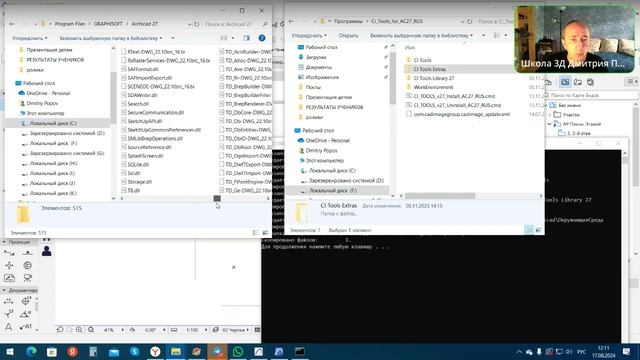
Task: Switch CI_Tools explorer to details view
Action: click(529, 230)
